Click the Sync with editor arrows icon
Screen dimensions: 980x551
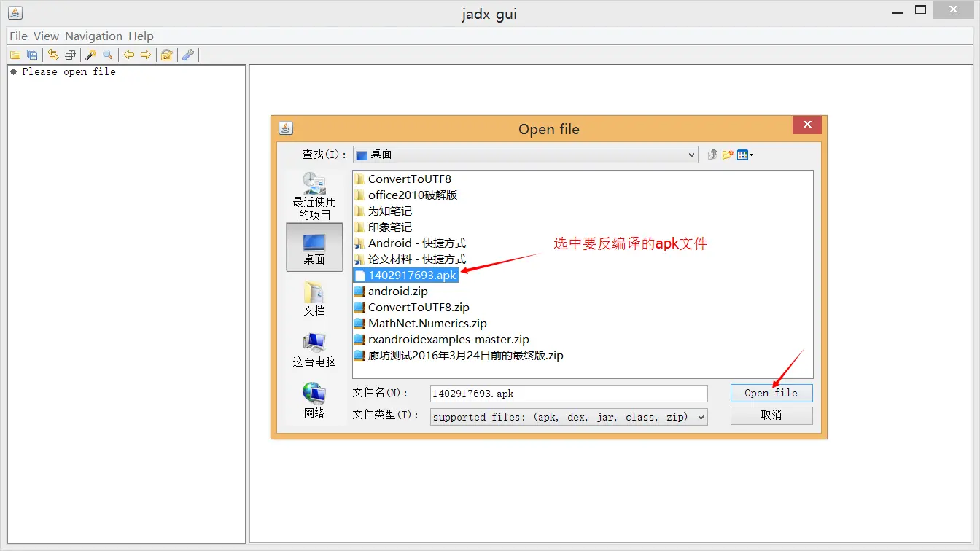click(x=52, y=55)
